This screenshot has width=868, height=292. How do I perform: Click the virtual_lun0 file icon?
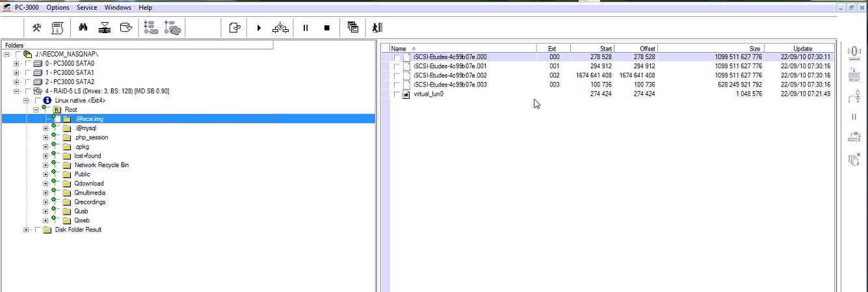(x=406, y=94)
